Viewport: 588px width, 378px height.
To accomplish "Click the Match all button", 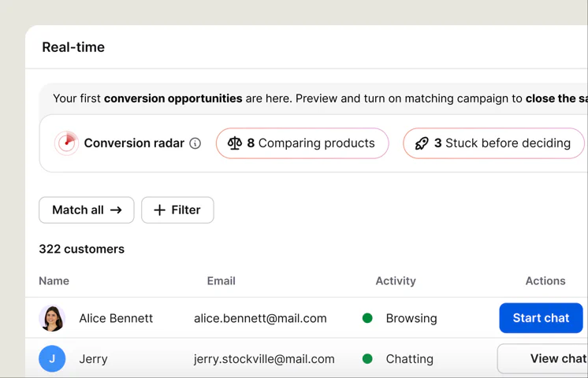I will click(x=86, y=209).
